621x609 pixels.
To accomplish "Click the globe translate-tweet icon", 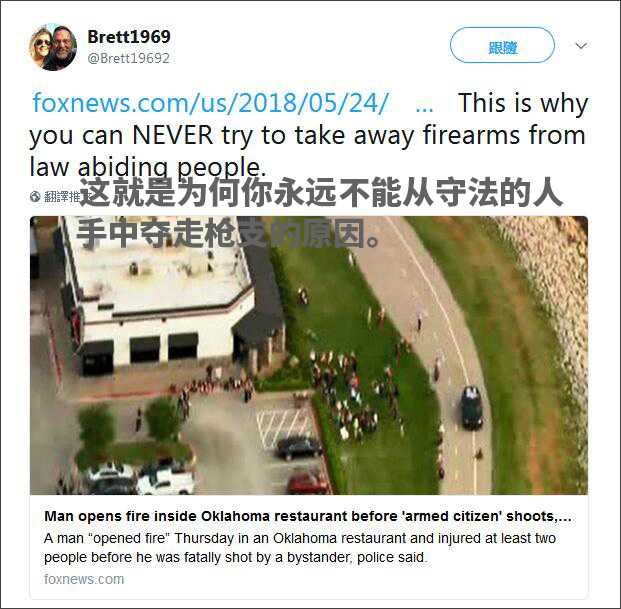I will tap(35, 196).
